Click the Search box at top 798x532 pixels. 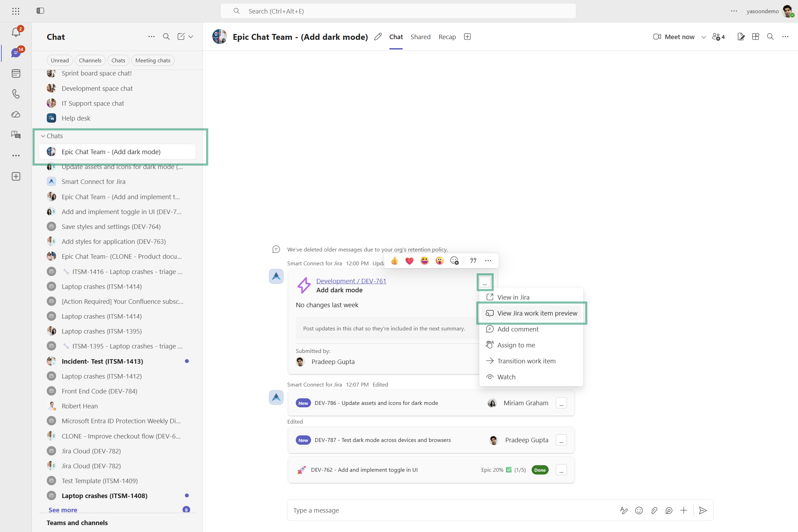click(x=398, y=11)
